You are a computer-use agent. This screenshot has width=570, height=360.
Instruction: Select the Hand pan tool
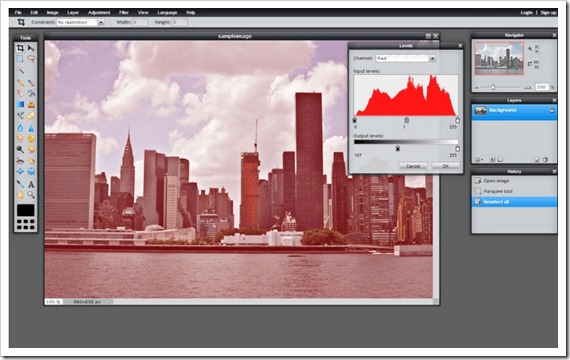click(x=20, y=195)
